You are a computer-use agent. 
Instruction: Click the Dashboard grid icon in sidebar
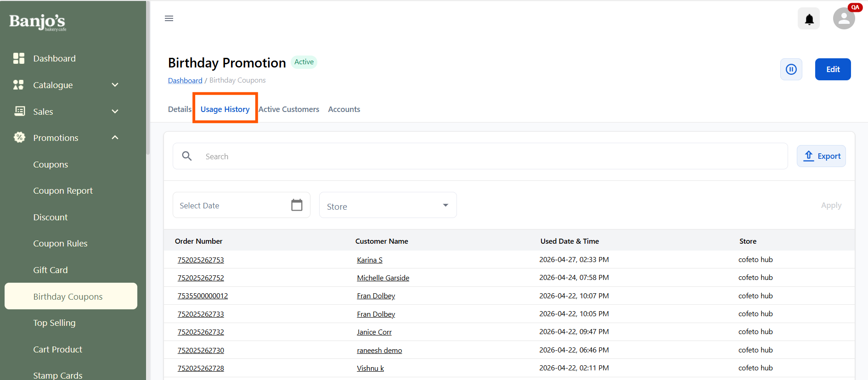[19, 58]
